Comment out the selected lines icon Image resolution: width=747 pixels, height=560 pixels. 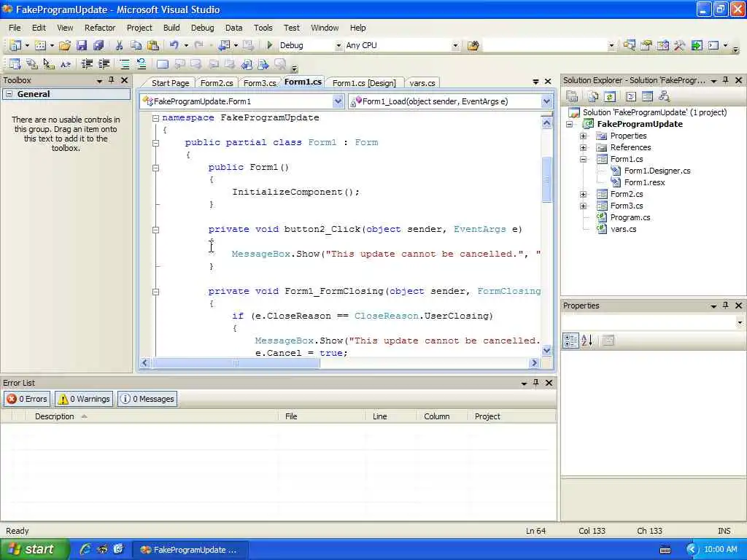(x=124, y=64)
